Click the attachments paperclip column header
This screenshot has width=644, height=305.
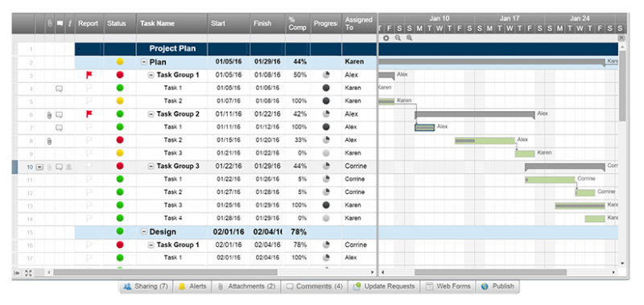[49, 23]
